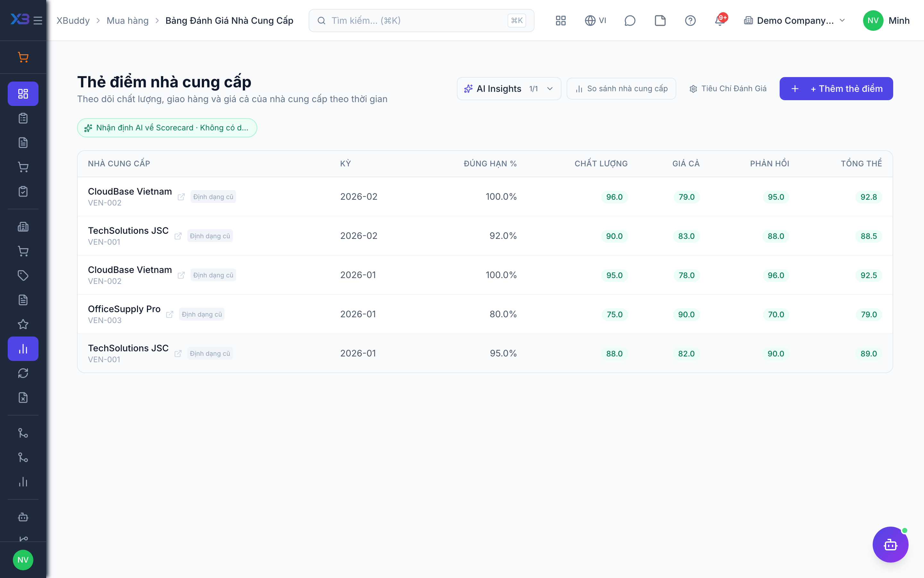Viewport: 924px width, 578px height.
Task: Go to Mua hàng breadcrumb
Action: pyautogui.click(x=127, y=20)
